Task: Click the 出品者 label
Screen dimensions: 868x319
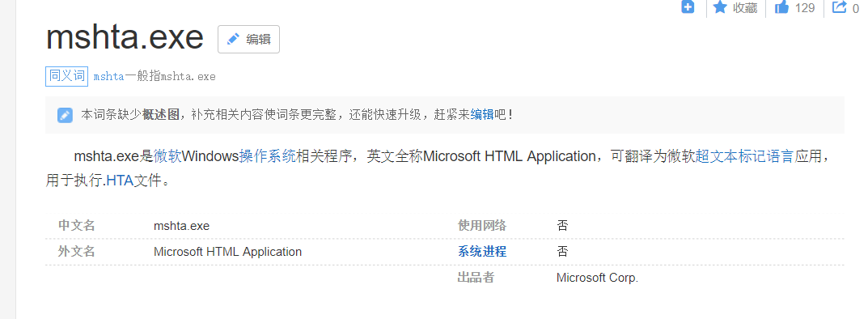Action: point(476,278)
